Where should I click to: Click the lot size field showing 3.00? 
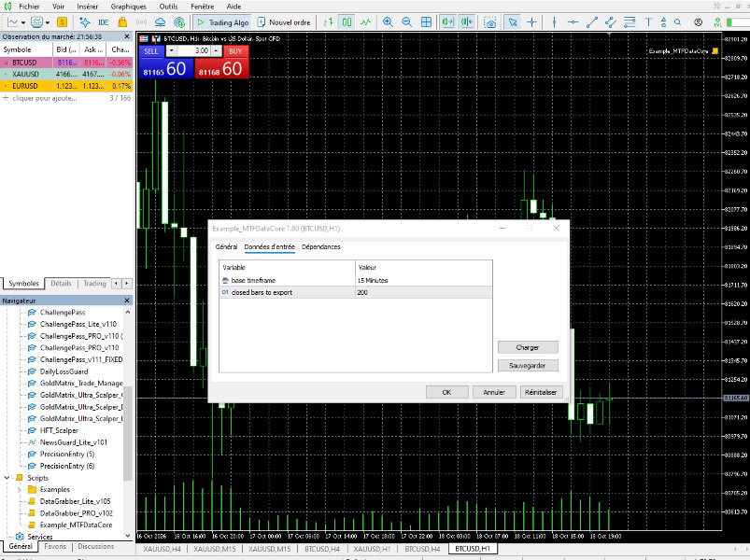click(194, 50)
